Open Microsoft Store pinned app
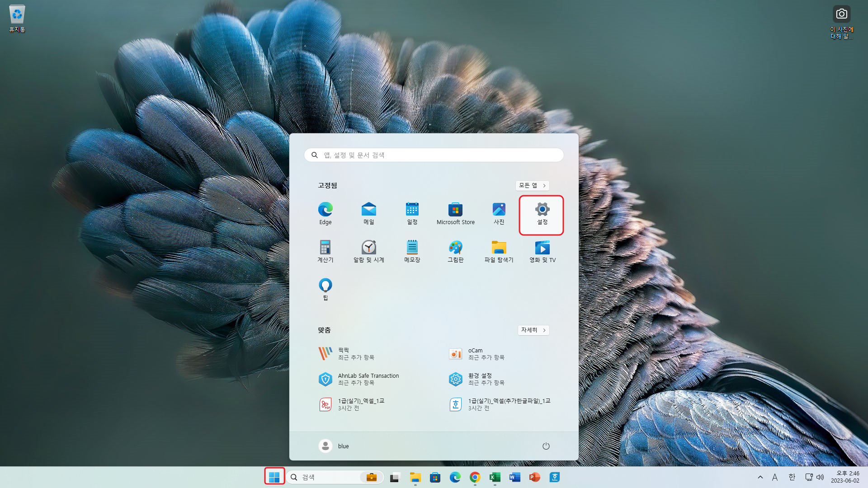Viewport: 868px width, 488px height. pos(455,214)
